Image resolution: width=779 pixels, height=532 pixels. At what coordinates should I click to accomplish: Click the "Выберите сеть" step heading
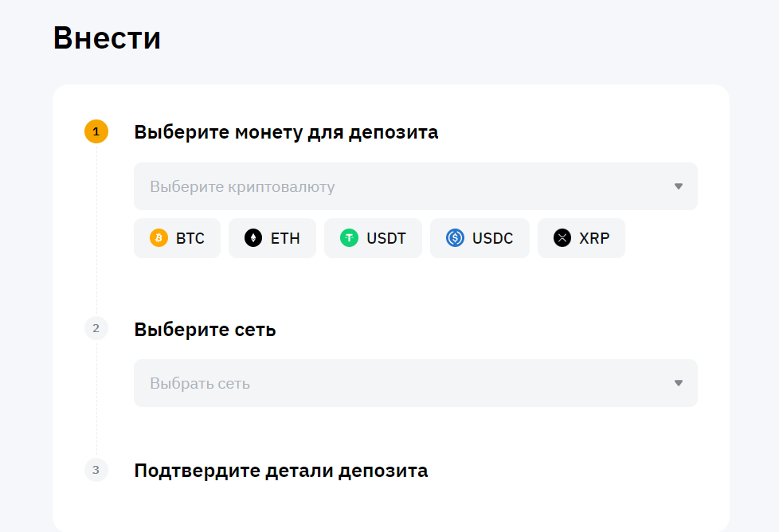click(x=205, y=329)
